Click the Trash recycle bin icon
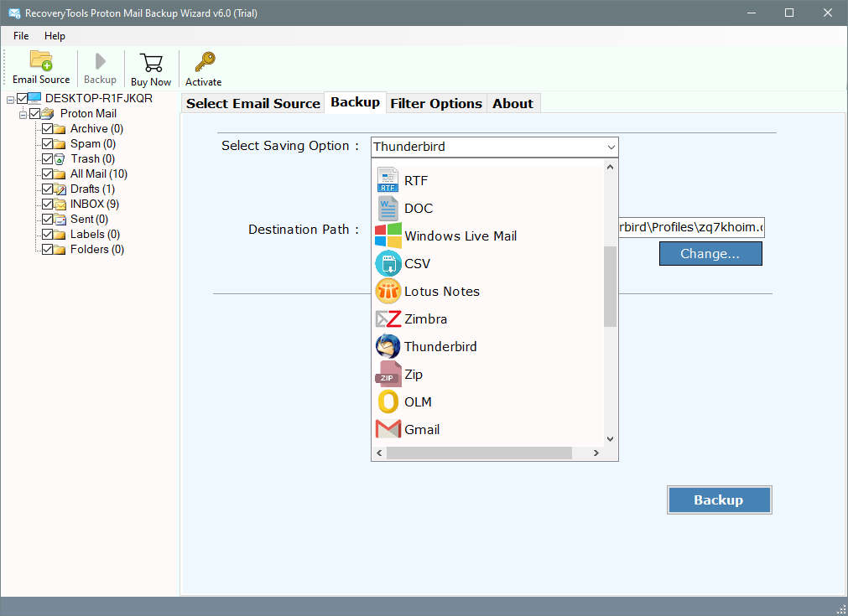Viewport: 848px width, 616px height. pos(60,159)
